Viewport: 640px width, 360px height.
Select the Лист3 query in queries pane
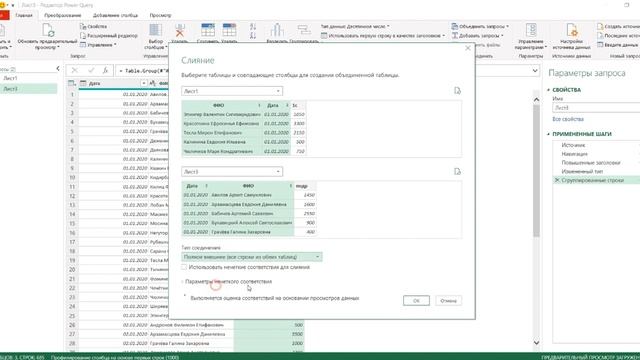pos(29,89)
